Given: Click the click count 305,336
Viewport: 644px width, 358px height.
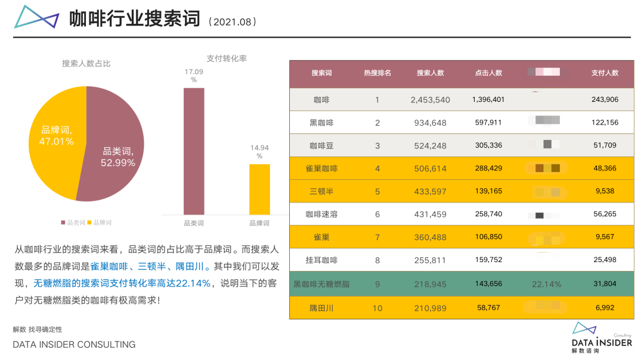Looking at the screenshot, I should click(488, 145).
